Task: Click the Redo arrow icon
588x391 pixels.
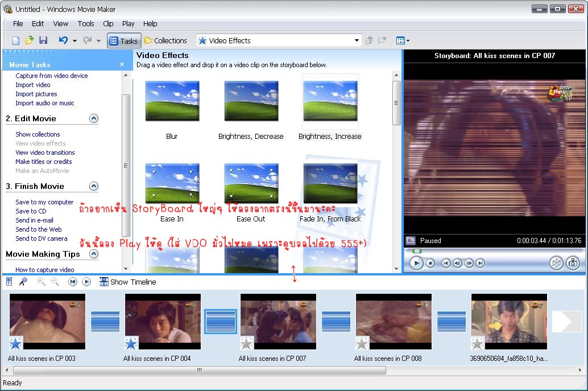Action: click(x=88, y=40)
